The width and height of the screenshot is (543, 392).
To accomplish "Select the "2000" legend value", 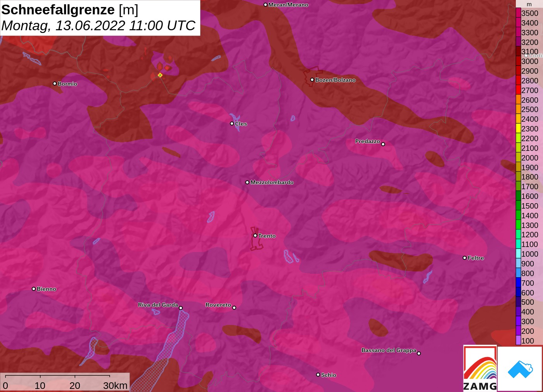I will pos(530,158).
